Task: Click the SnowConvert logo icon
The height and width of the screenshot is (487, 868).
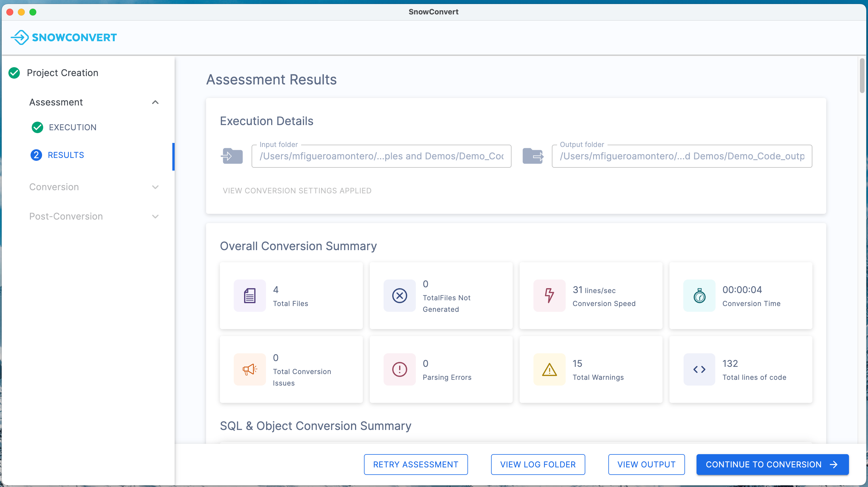Action: [x=19, y=37]
